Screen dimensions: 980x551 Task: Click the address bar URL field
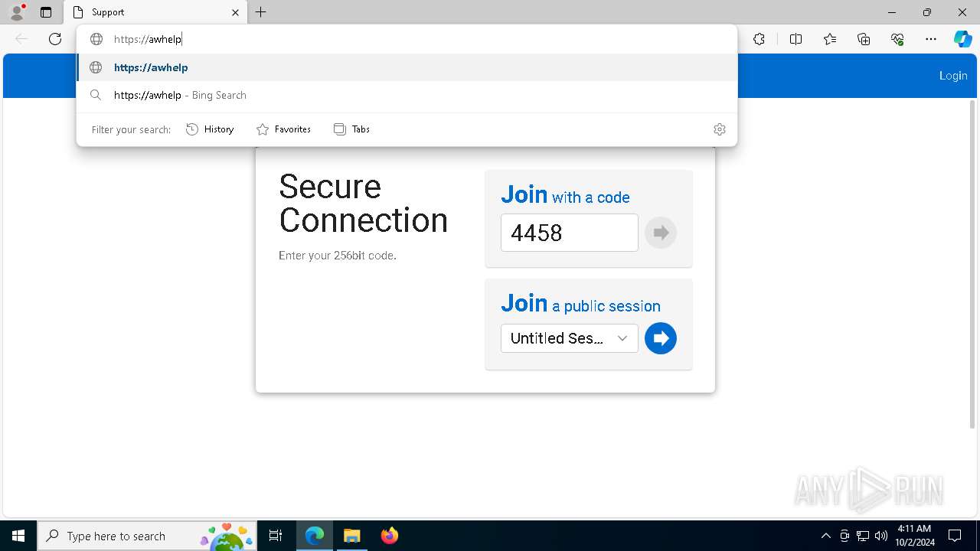pos(406,39)
